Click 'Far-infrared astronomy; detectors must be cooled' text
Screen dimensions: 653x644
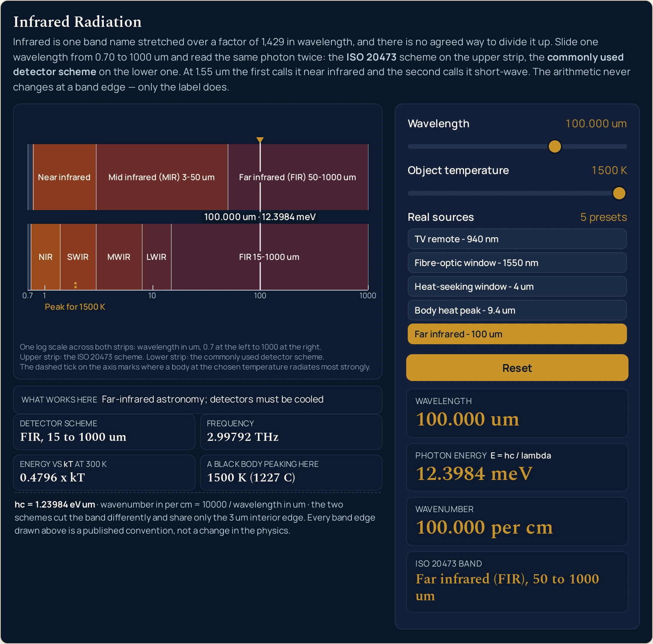click(213, 399)
